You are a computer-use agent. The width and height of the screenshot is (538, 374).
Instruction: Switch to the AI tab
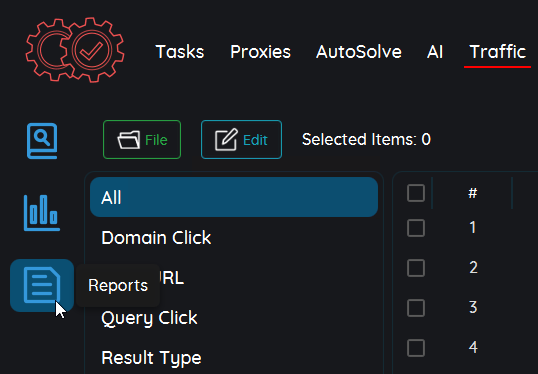(x=435, y=52)
